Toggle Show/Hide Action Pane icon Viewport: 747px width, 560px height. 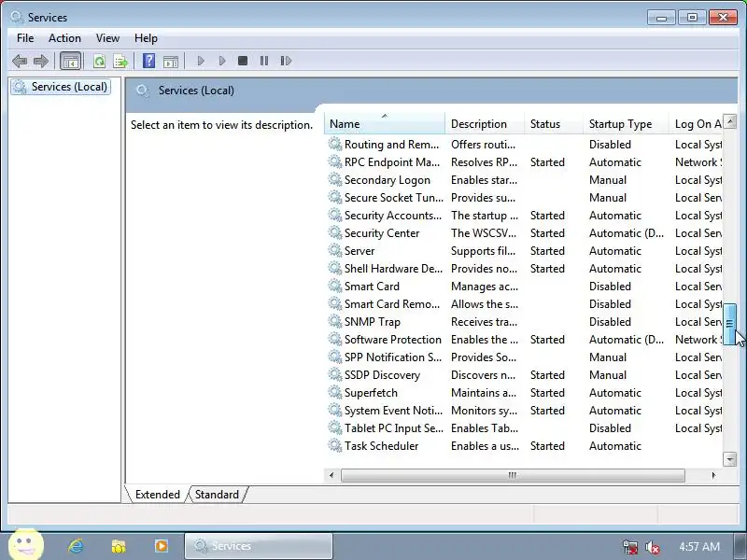pos(171,61)
